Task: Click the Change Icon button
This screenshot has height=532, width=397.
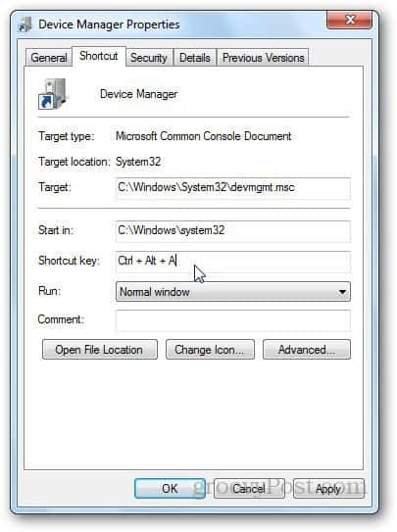Action: tap(210, 350)
